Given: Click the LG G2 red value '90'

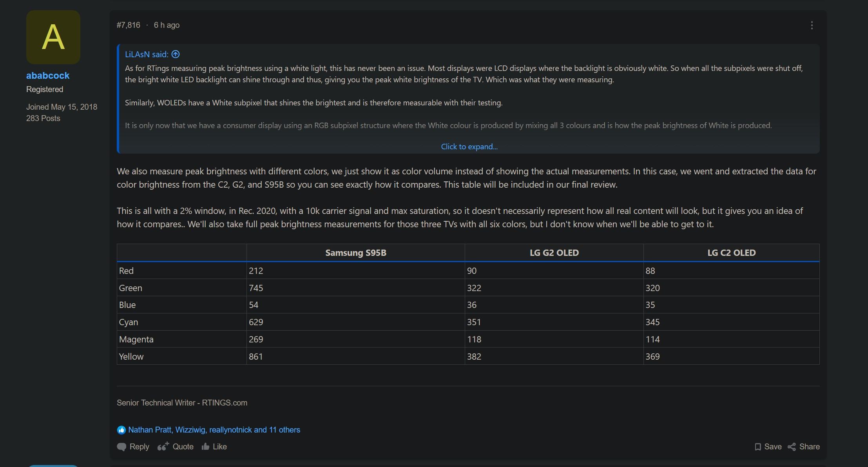Looking at the screenshot, I should click(472, 271).
